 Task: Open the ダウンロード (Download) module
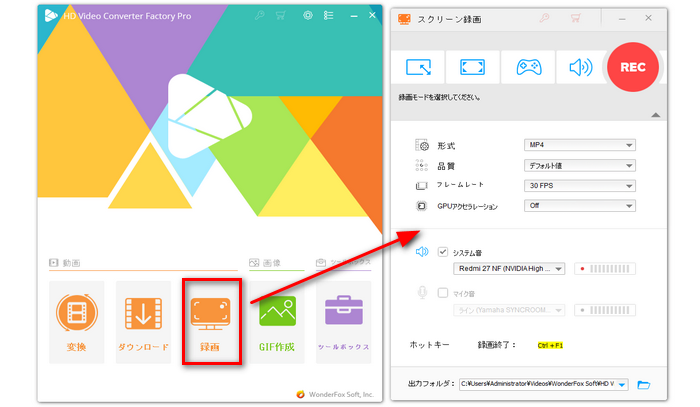[143, 322]
